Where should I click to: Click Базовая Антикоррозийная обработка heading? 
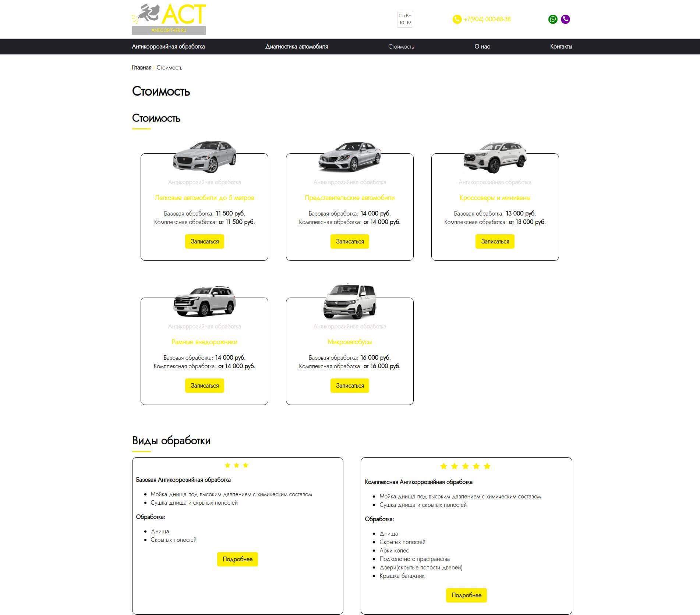tap(183, 480)
